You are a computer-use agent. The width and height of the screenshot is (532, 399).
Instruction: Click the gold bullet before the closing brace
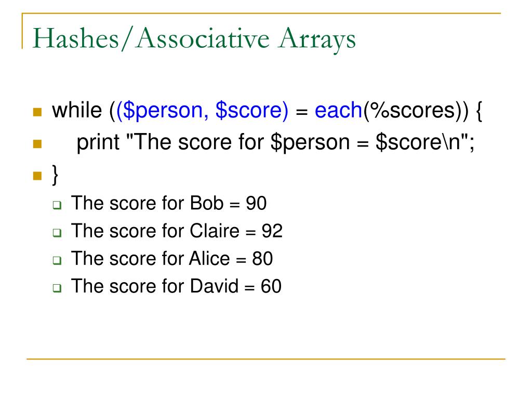(x=37, y=176)
